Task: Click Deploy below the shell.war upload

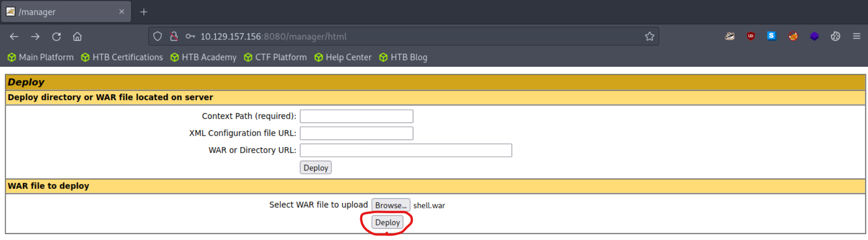Action: click(387, 222)
